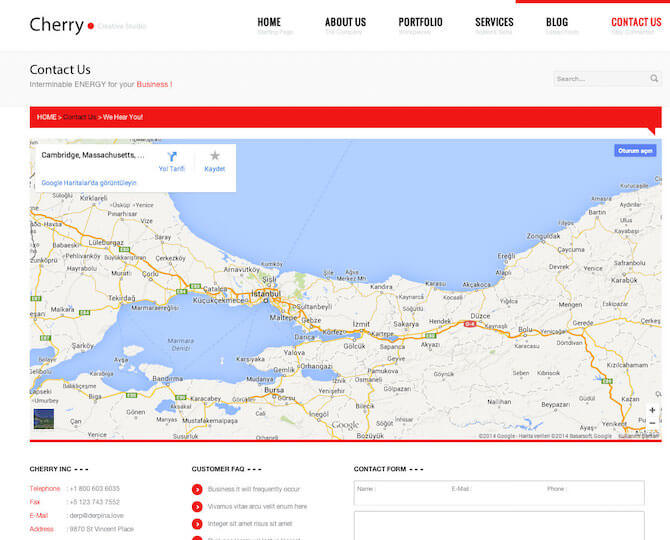The height and width of the screenshot is (540, 670).
Task: Click the satellite view thumbnail on map
Action: (43, 419)
